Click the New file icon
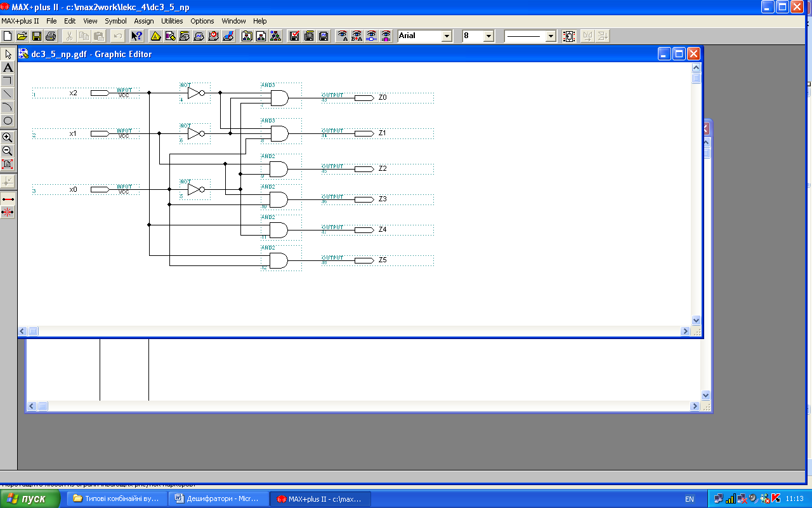The width and height of the screenshot is (812, 508). [8, 36]
